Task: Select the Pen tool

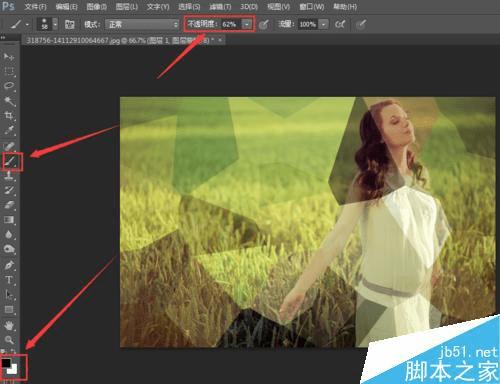Action: [9, 265]
